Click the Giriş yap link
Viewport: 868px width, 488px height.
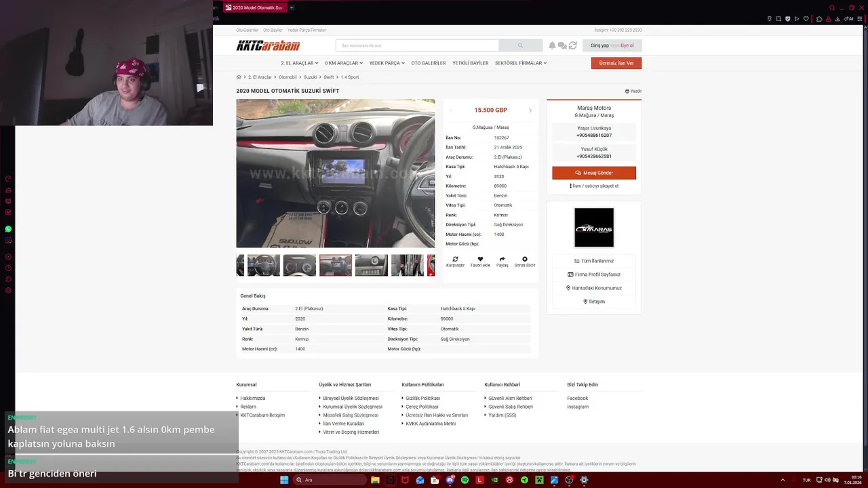point(599,45)
